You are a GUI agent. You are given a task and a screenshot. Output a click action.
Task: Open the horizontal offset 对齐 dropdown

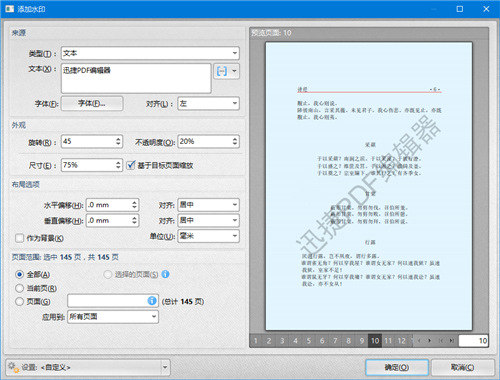click(x=208, y=205)
